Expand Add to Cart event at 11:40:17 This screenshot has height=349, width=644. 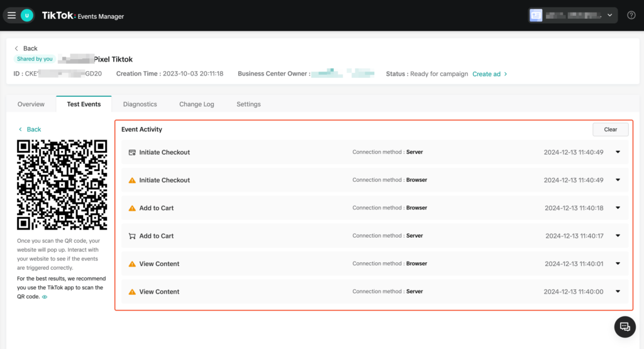pos(618,236)
